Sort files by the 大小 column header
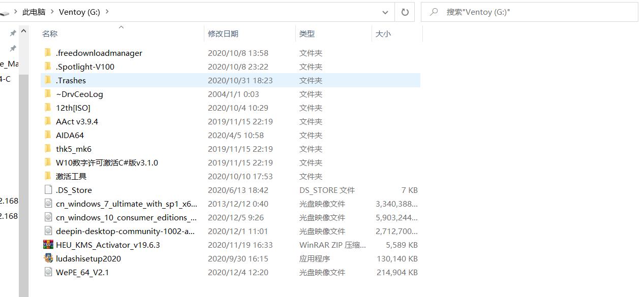Viewport: 644px width, 297px height. point(383,34)
